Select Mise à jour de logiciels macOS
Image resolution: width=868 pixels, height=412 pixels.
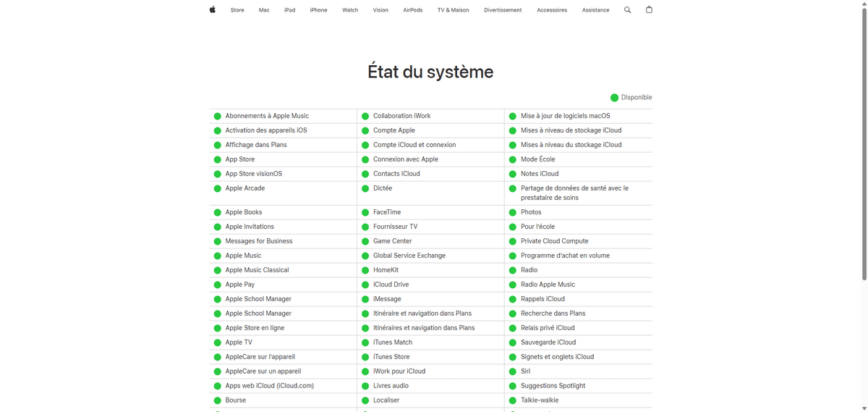566,116
